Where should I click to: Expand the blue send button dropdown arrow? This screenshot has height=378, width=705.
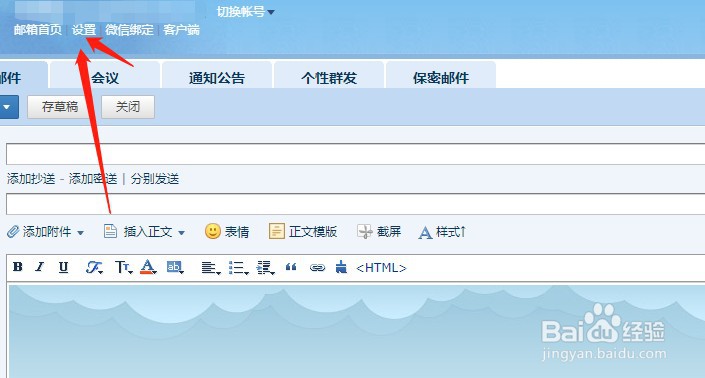[8, 107]
